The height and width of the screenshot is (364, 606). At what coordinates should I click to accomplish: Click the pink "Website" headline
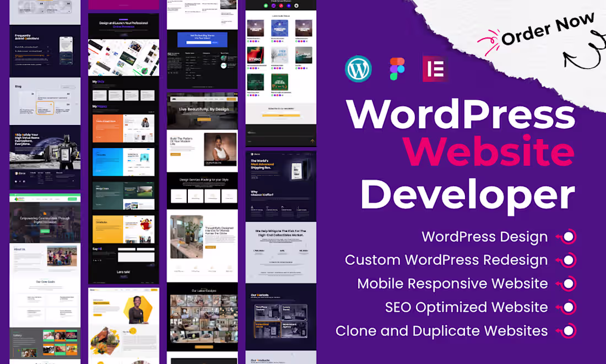(x=489, y=151)
